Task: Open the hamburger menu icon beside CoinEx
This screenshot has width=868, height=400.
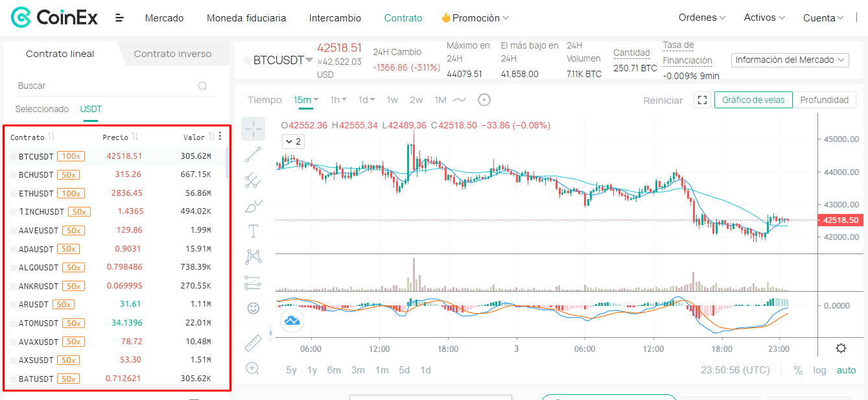Action: [119, 18]
